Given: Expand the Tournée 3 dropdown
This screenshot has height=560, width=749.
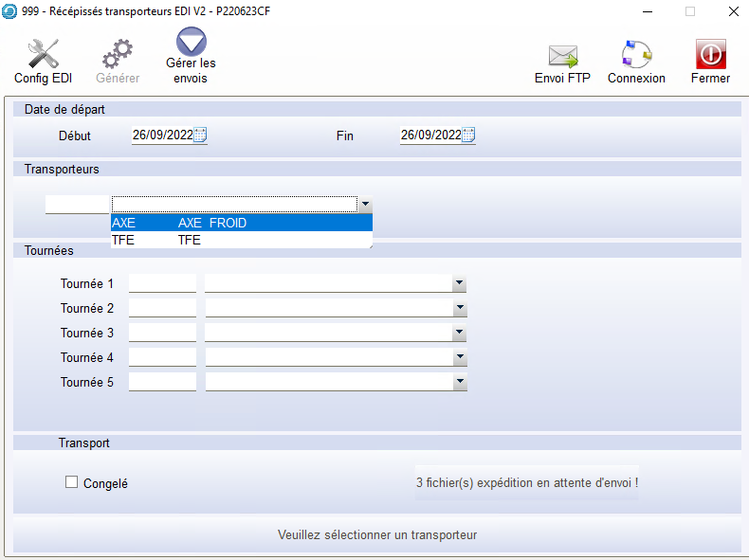Looking at the screenshot, I should click(x=459, y=333).
